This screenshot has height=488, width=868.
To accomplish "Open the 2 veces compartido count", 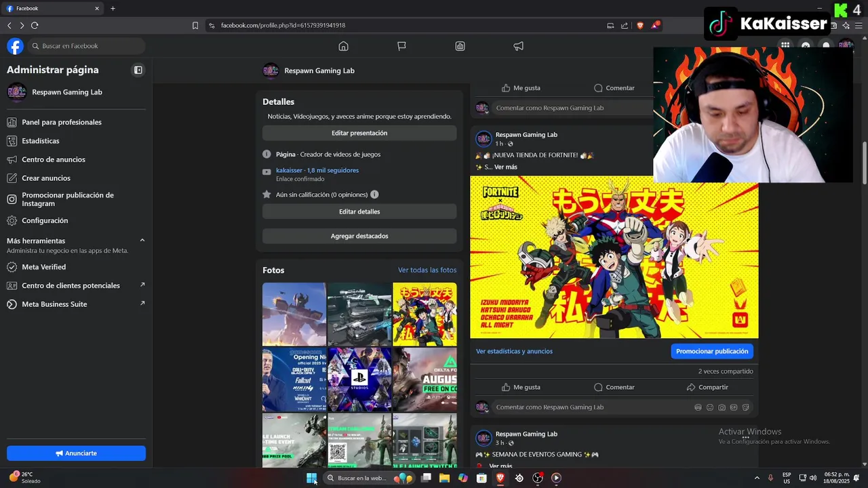I will 726,371.
